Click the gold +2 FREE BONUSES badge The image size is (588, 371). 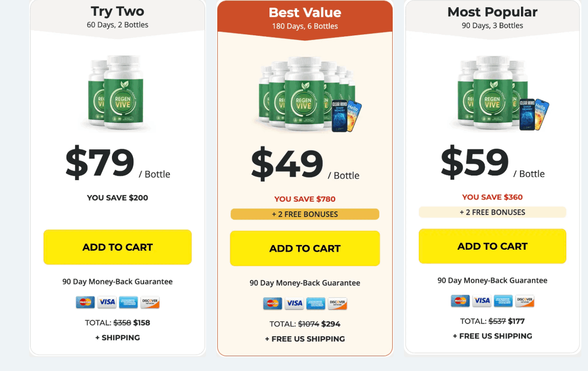(305, 214)
